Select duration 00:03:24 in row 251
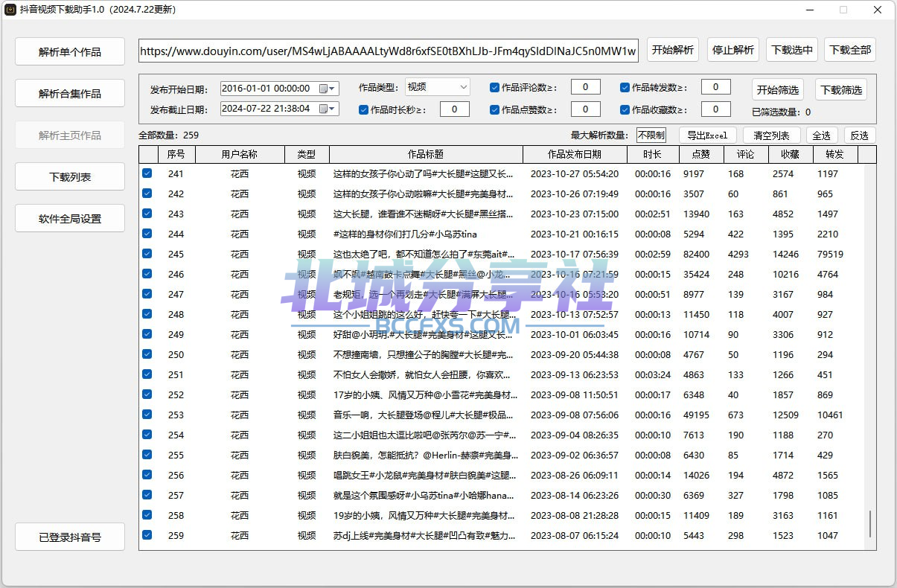 point(653,374)
